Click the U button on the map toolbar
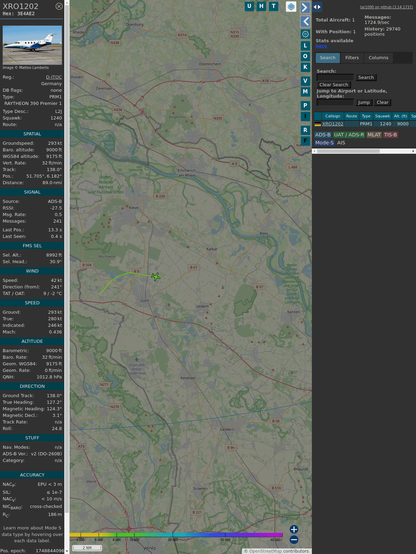Viewport: 416px width, 554px height. [x=250, y=6]
